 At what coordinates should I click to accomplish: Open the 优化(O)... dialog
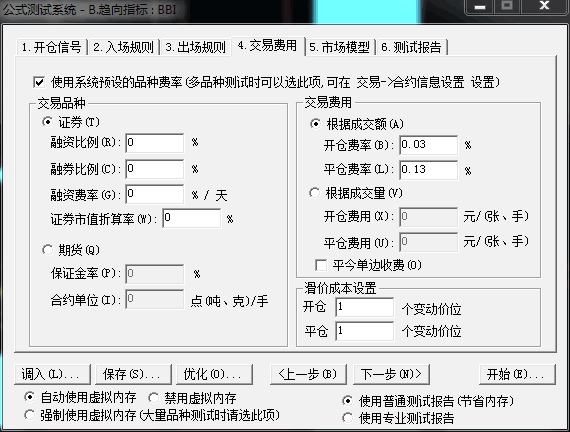[x=214, y=374]
